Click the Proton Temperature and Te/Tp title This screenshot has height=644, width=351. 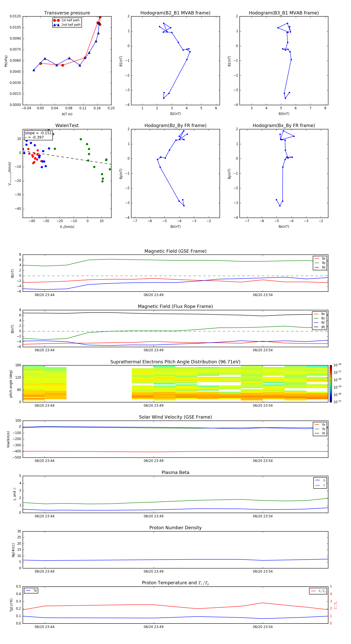[175, 583]
